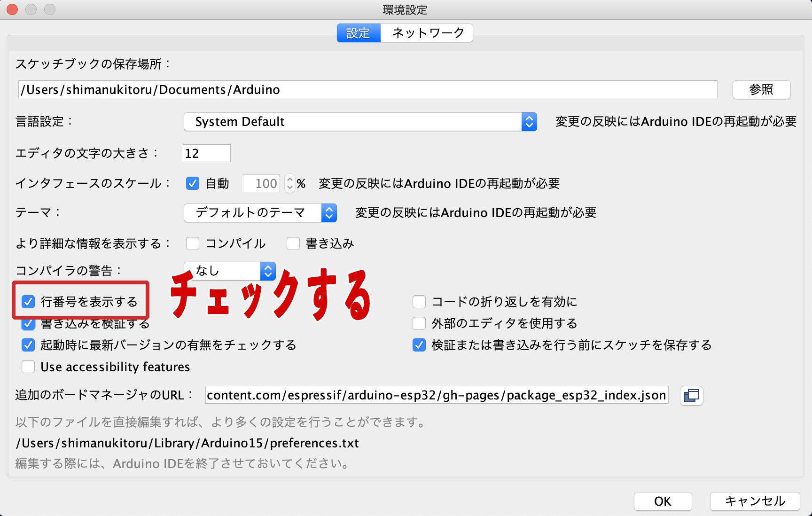Toggle Use accessibility features checkbox
Screen dimensions: 812x516
pos(28,367)
